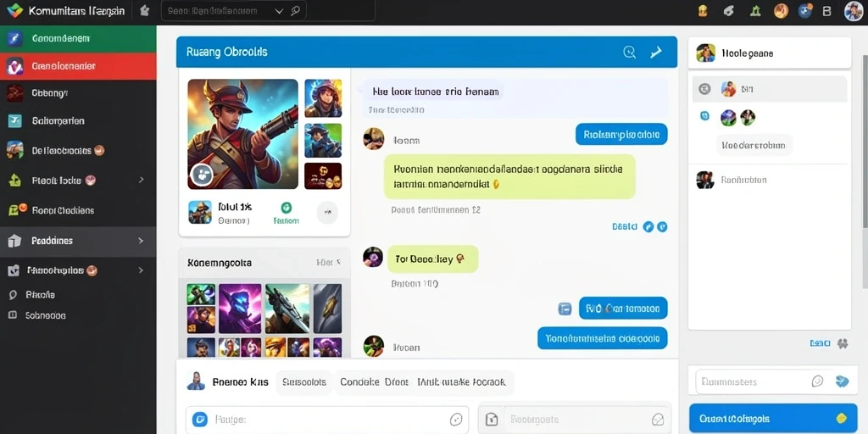868x434 pixels.
Task: Open emoji picker in the Fautge input
Action: [456, 420]
